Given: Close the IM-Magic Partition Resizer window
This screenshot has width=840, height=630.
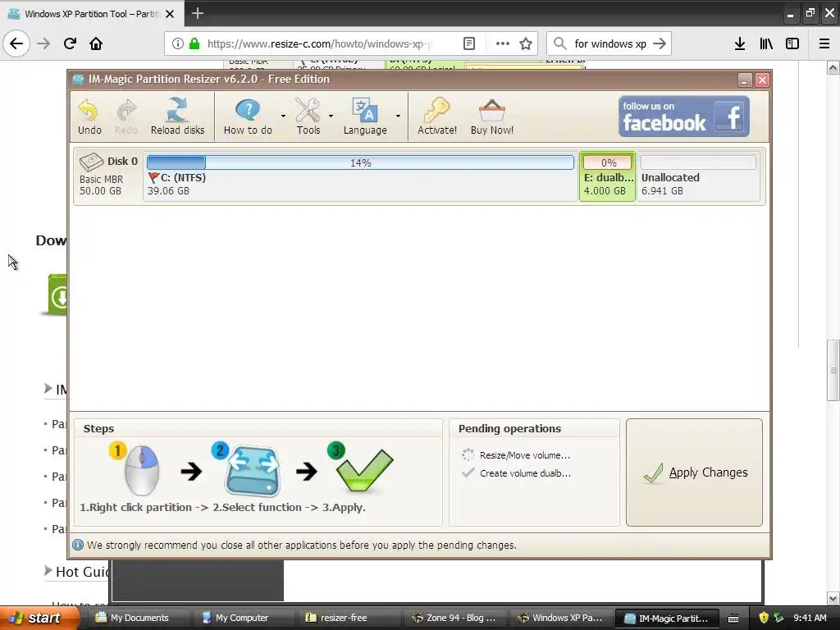Looking at the screenshot, I should [x=762, y=80].
